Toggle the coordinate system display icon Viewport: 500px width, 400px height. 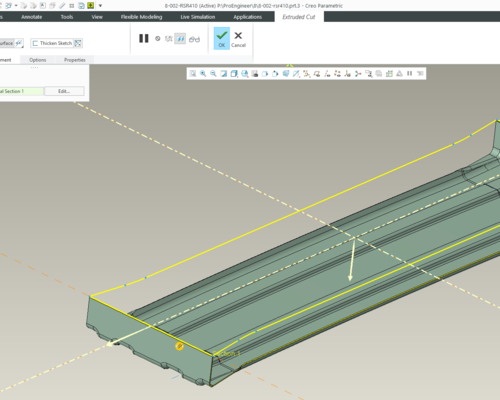click(348, 74)
